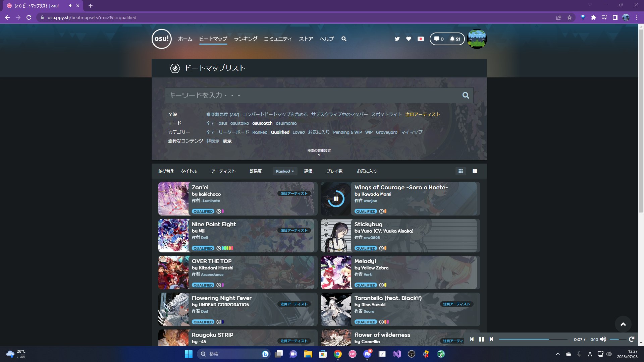644x362 pixels.
Task: Mute the audio player volume icon
Action: (x=603, y=339)
